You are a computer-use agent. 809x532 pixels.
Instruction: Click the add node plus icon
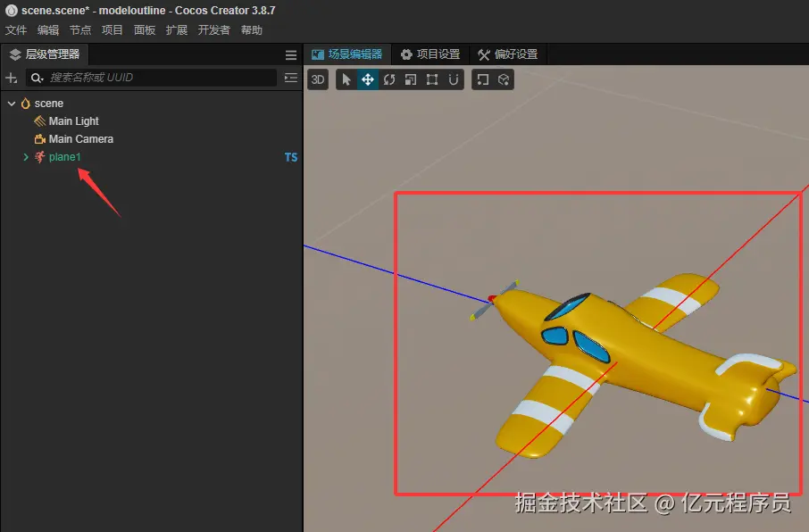click(12, 78)
